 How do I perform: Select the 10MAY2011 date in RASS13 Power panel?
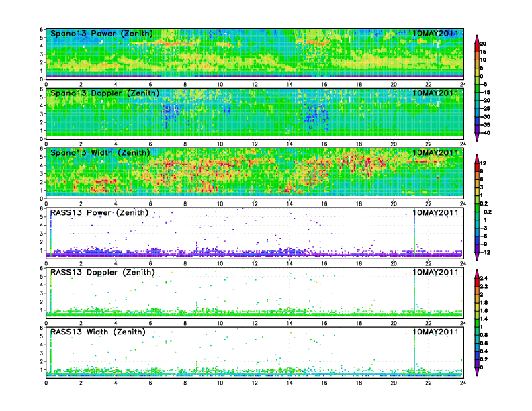point(435,212)
